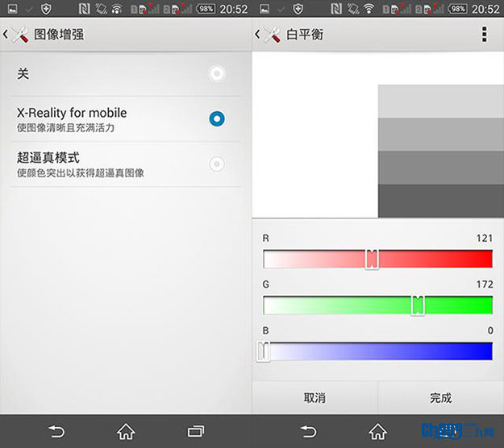
Task: Tap the tools icon beside 白平衡
Action: [273, 35]
